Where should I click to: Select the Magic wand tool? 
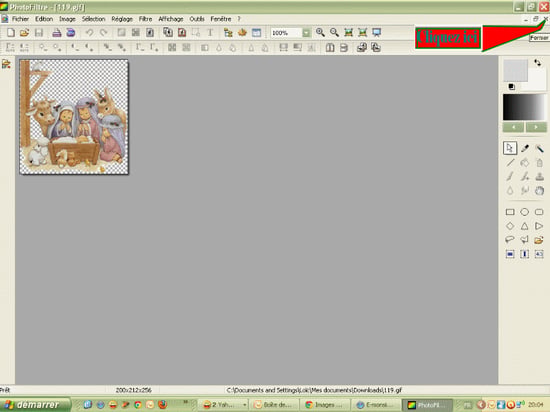pyautogui.click(x=539, y=148)
